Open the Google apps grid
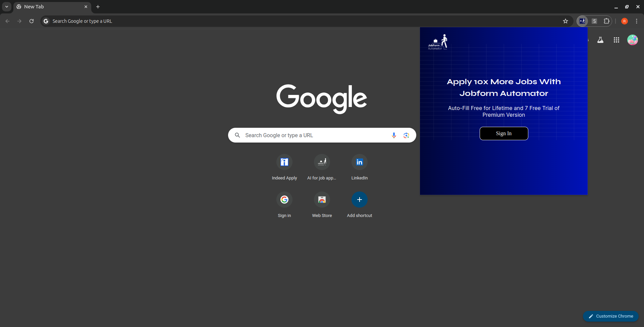The height and width of the screenshot is (327, 644). (616, 40)
